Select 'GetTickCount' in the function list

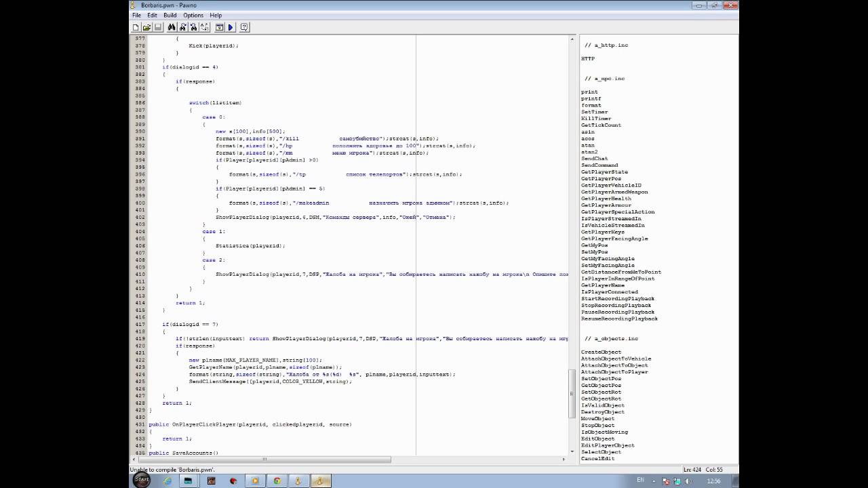point(601,125)
